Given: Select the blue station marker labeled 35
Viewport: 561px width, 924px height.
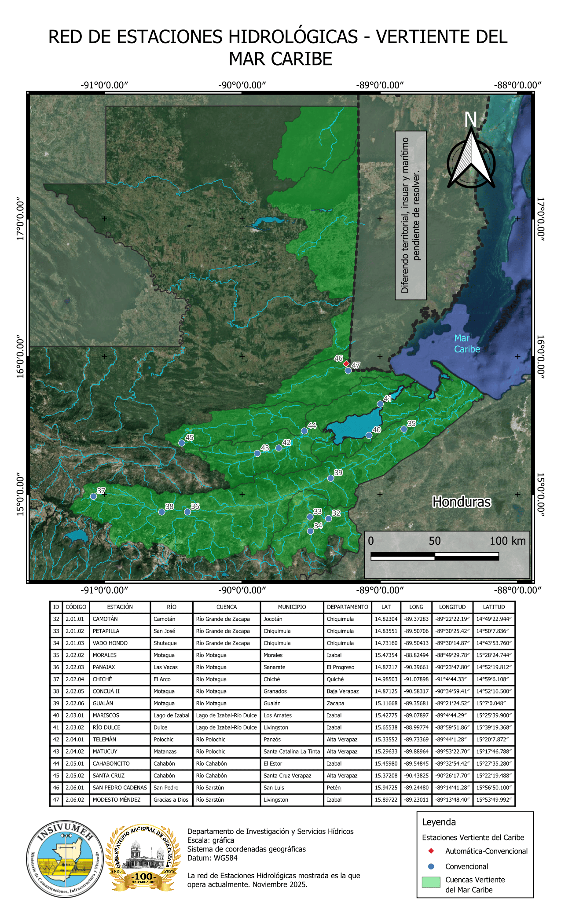Looking at the screenshot, I should 404,429.
